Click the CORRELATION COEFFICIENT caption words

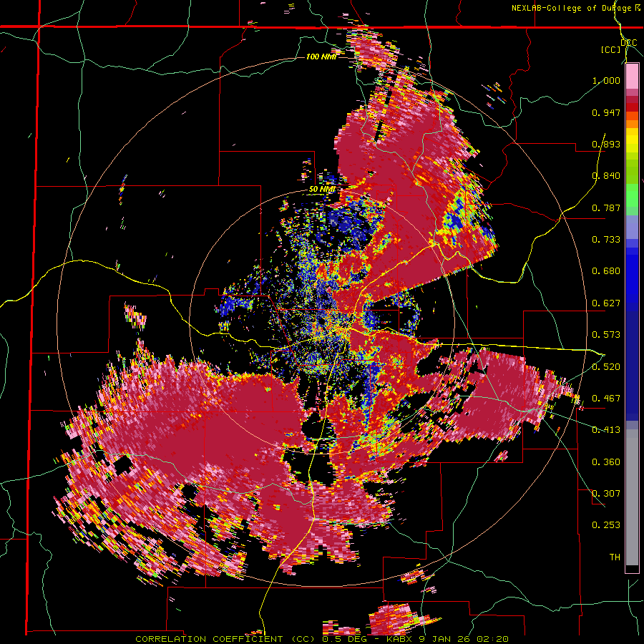pyautogui.click(x=209, y=639)
